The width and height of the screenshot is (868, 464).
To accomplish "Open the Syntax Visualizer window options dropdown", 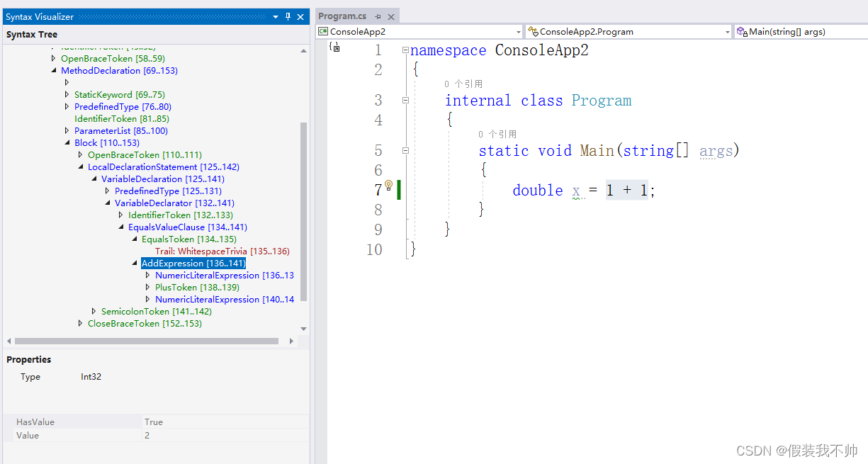I will (x=276, y=16).
